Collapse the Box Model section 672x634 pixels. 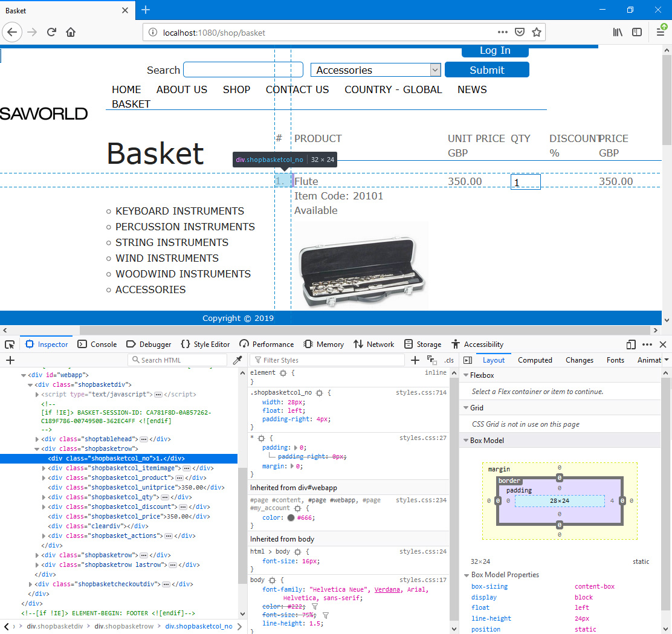click(x=467, y=440)
